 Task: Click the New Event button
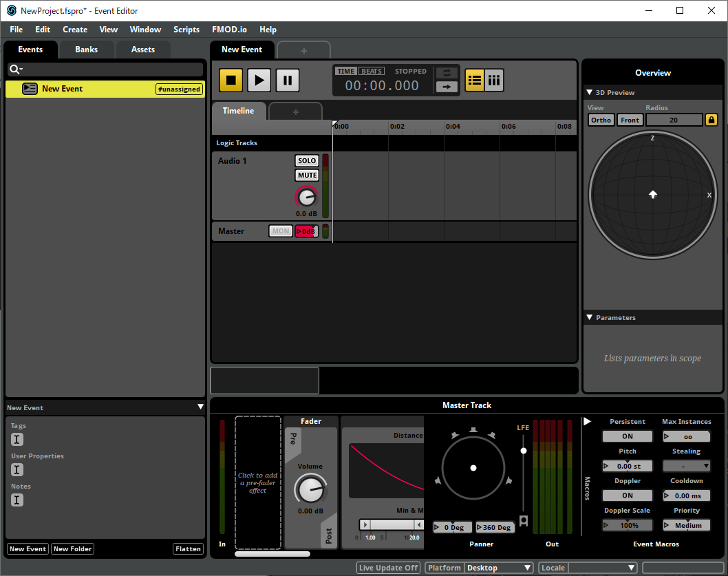click(x=28, y=548)
